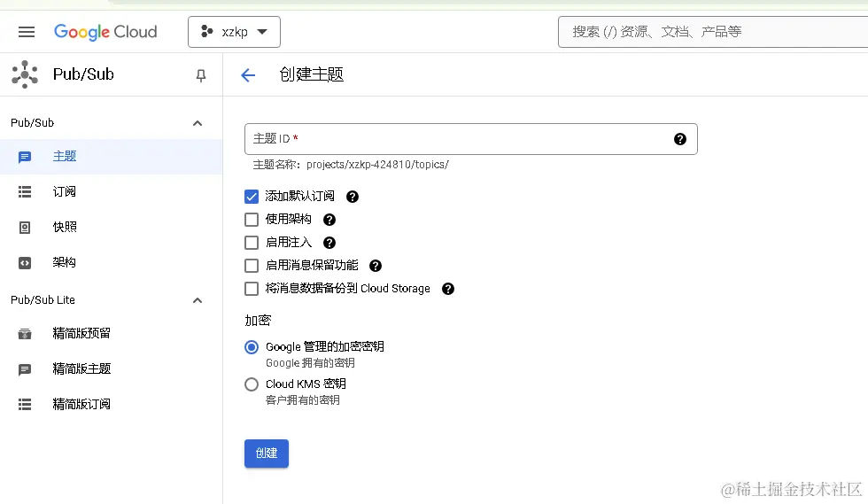868x504 pixels.
Task: Open 精简版预留 in the sidebar
Action: click(111, 333)
